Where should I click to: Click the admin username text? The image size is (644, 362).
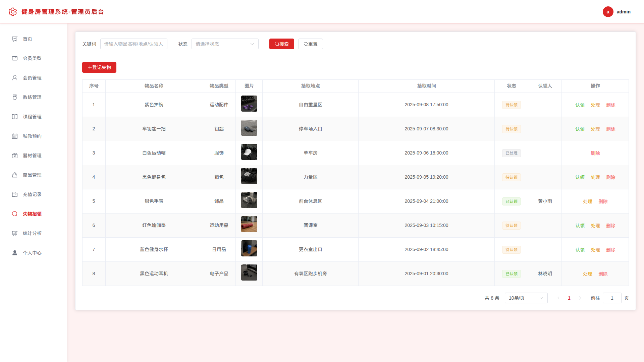[624, 12]
